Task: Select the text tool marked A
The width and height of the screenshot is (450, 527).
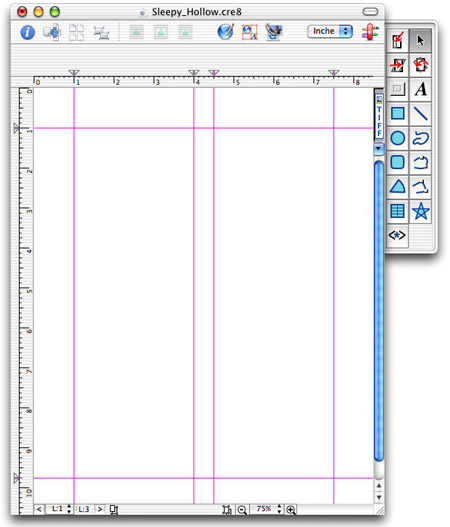Action: point(420,89)
